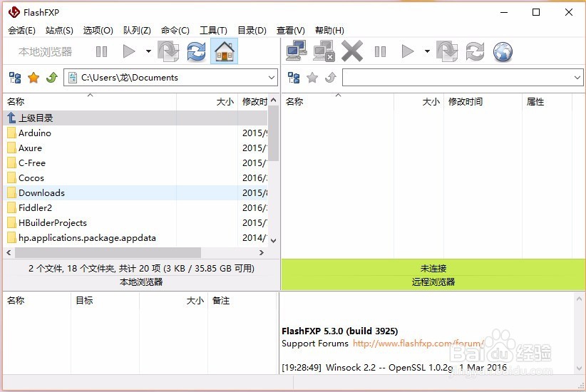Image resolution: width=586 pixels, height=392 pixels.
Task: Select the C-Free folder
Action: [x=135, y=163]
